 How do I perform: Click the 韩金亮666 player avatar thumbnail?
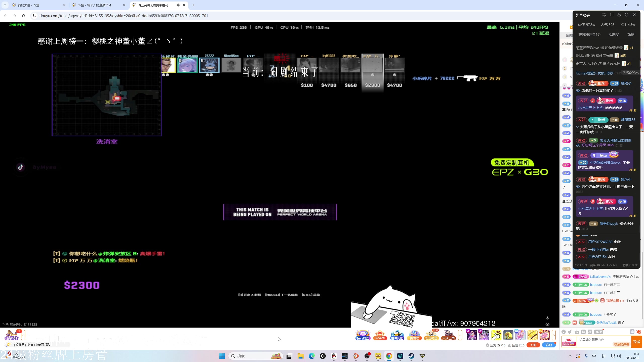tap(187, 65)
